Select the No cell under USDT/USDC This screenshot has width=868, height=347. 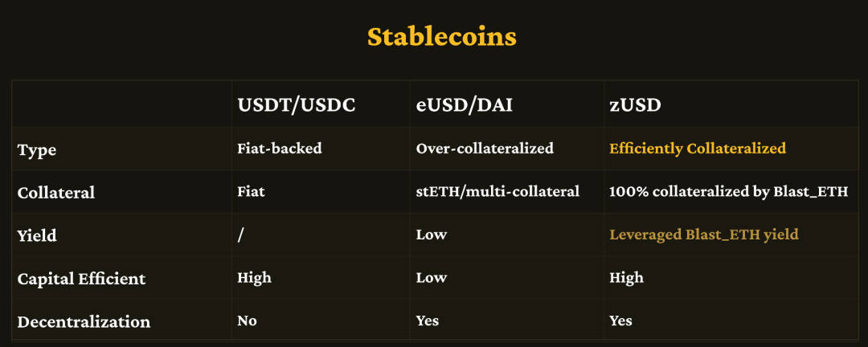pos(247,320)
